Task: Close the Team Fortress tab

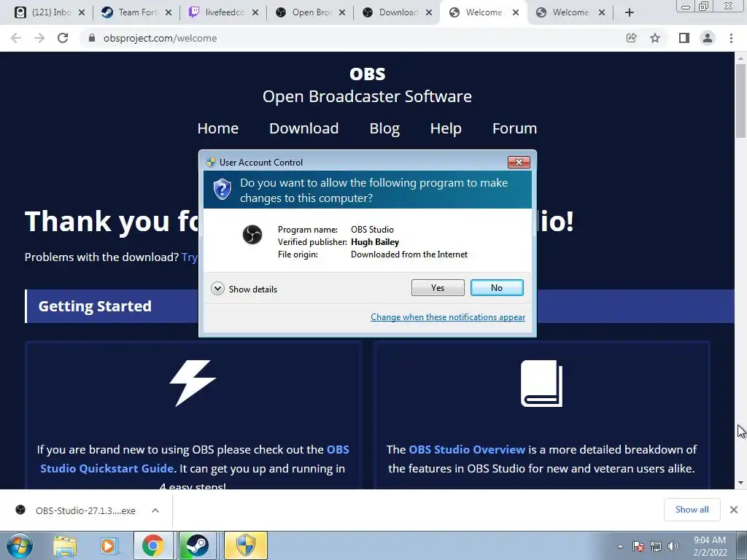Action: click(x=169, y=13)
